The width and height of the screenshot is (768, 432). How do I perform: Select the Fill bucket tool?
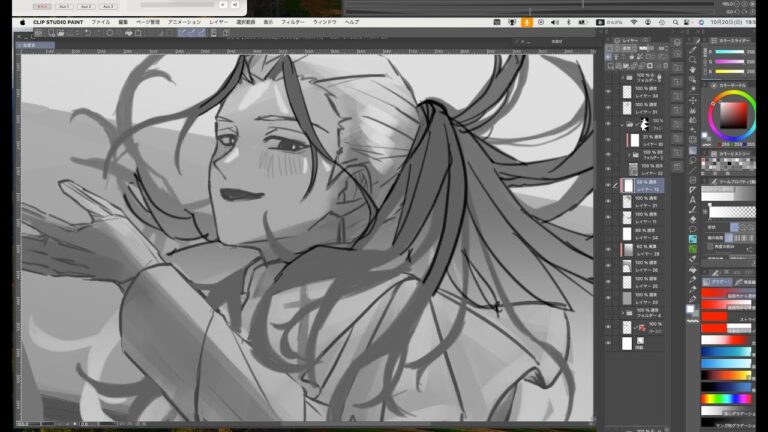click(x=693, y=269)
